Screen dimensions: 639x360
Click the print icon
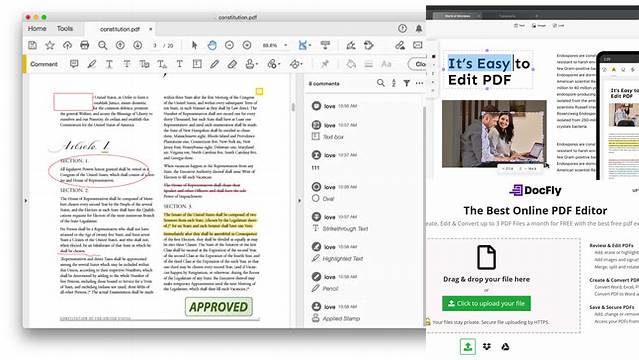pyautogui.click(x=84, y=45)
